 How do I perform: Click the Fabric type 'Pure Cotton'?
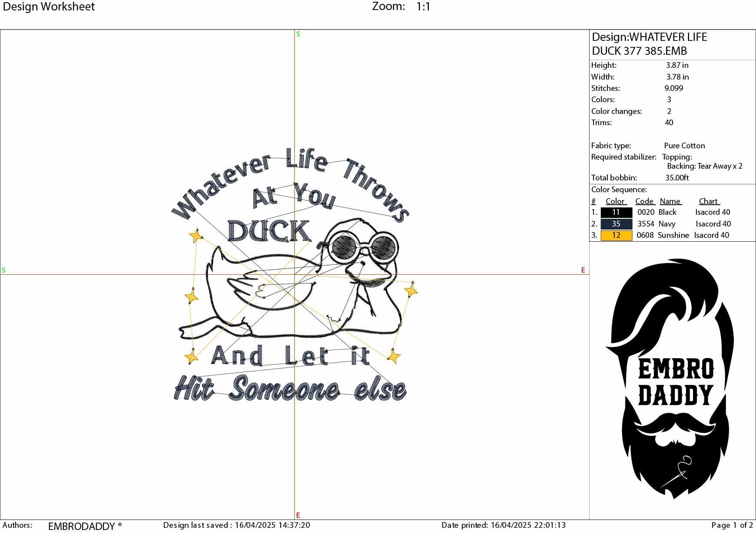point(684,146)
